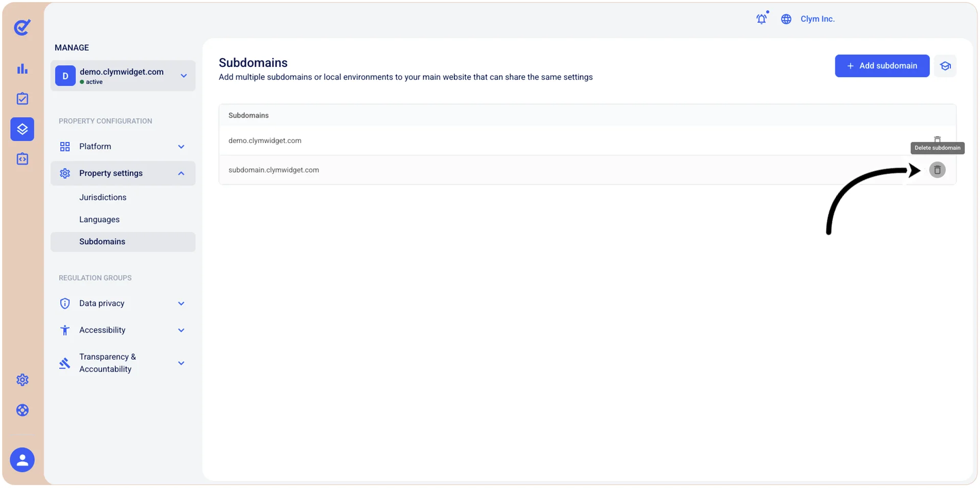Click the subdomain.clymwidget.com entry text
Image resolution: width=980 pixels, height=488 pixels.
(274, 170)
